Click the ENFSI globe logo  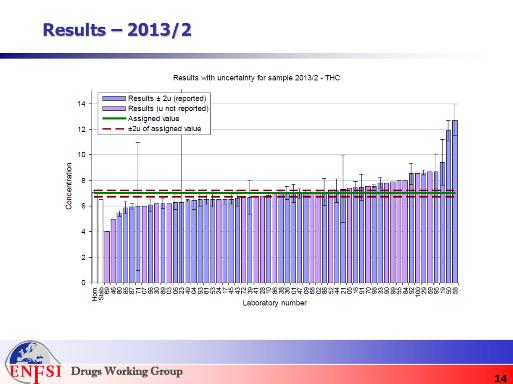coord(32,362)
